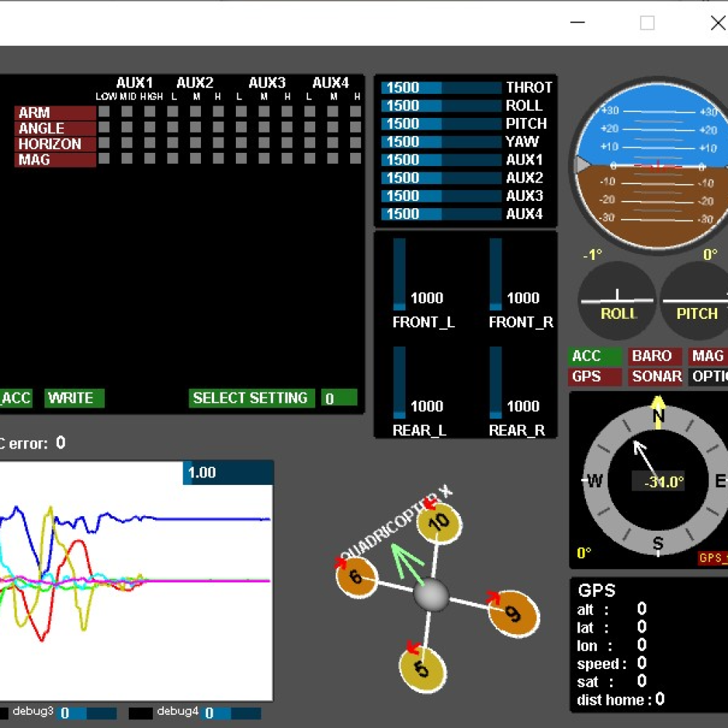The height and width of the screenshot is (728, 728).
Task: Click the red HORIZON mode label
Action: point(55,144)
